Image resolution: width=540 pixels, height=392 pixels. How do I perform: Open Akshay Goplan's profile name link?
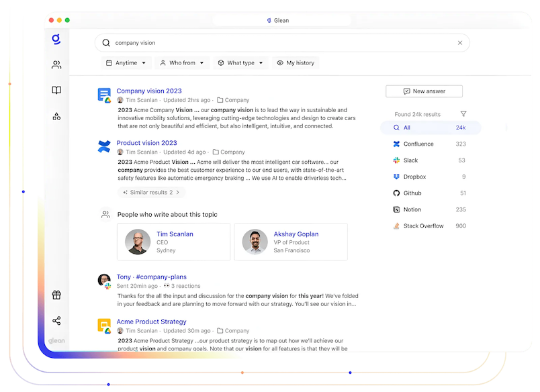pos(296,234)
